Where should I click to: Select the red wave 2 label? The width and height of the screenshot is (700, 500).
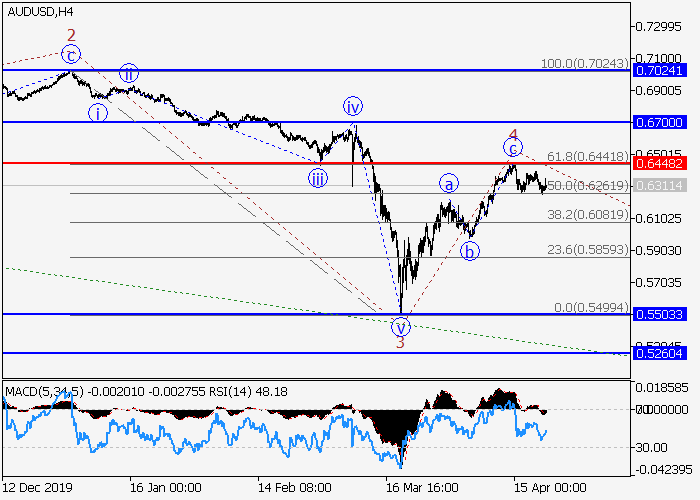tap(71, 36)
